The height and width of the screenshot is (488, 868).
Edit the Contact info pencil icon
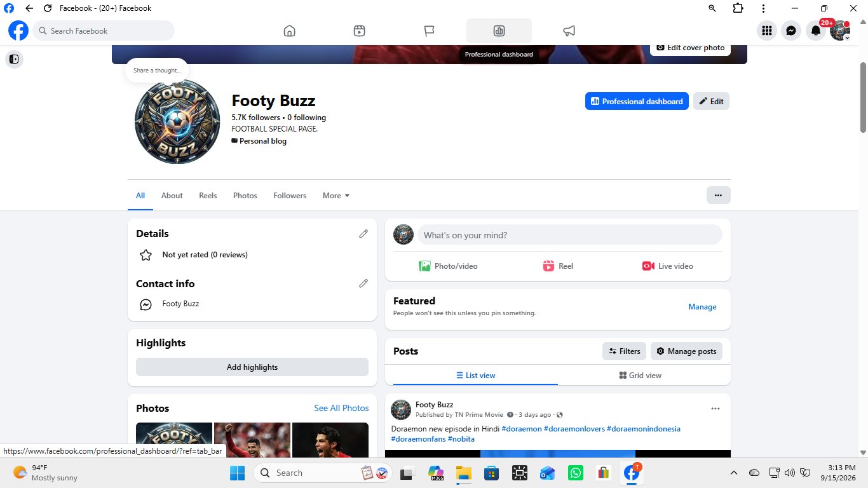point(363,283)
